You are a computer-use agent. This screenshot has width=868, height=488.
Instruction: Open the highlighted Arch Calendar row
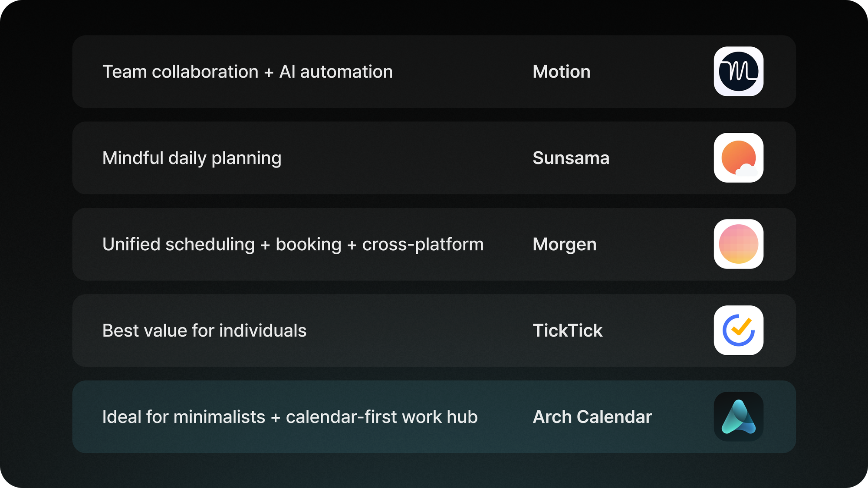434,417
